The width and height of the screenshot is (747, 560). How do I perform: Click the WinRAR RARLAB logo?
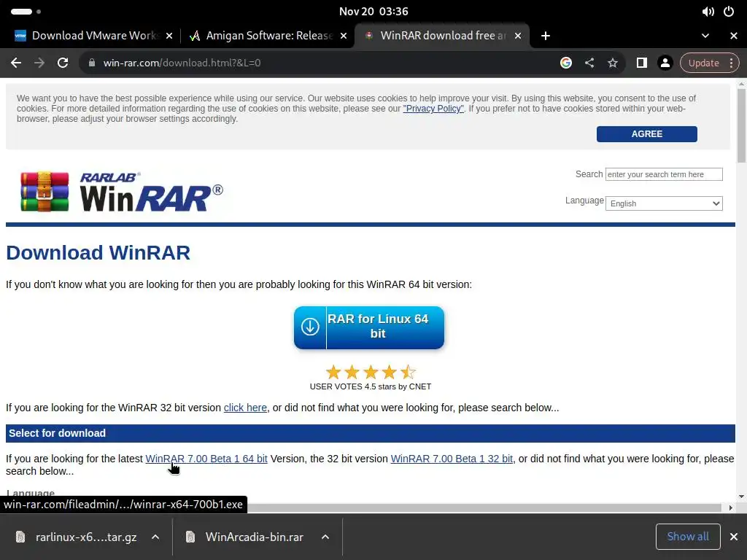[x=122, y=192]
